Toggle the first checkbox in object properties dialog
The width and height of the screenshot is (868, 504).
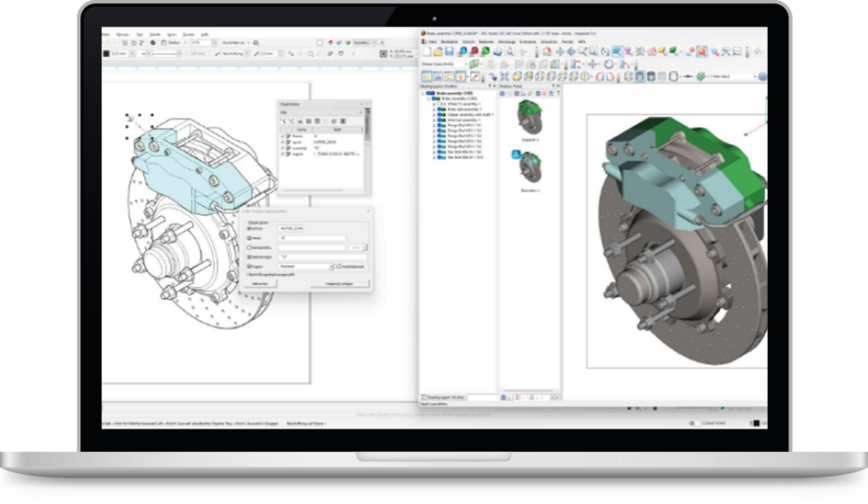(x=250, y=229)
